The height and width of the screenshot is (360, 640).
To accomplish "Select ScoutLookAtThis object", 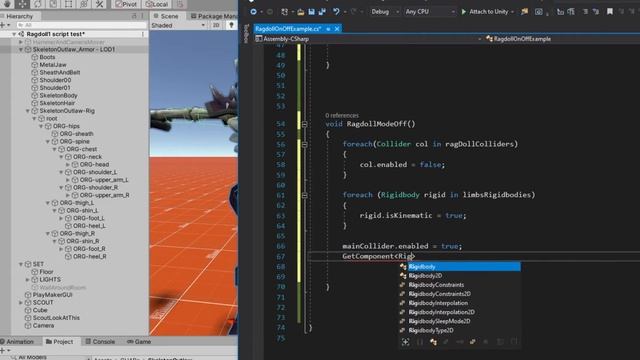I will [56, 318].
